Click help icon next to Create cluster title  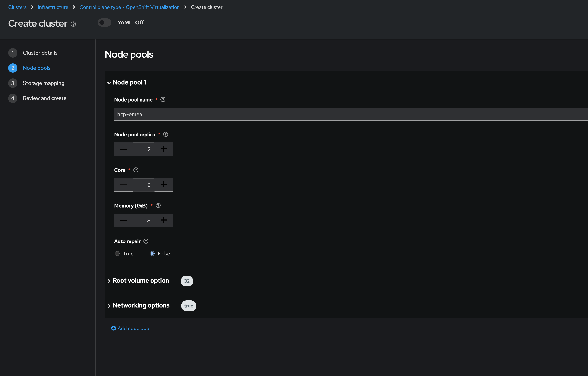pyautogui.click(x=73, y=24)
